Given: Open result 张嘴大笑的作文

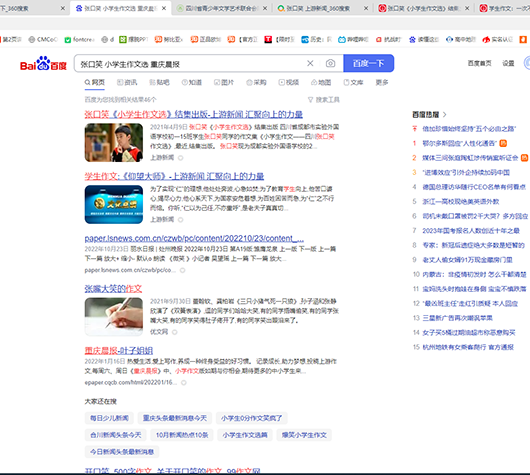Looking at the screenshot, I should click(x=113, y=288).
